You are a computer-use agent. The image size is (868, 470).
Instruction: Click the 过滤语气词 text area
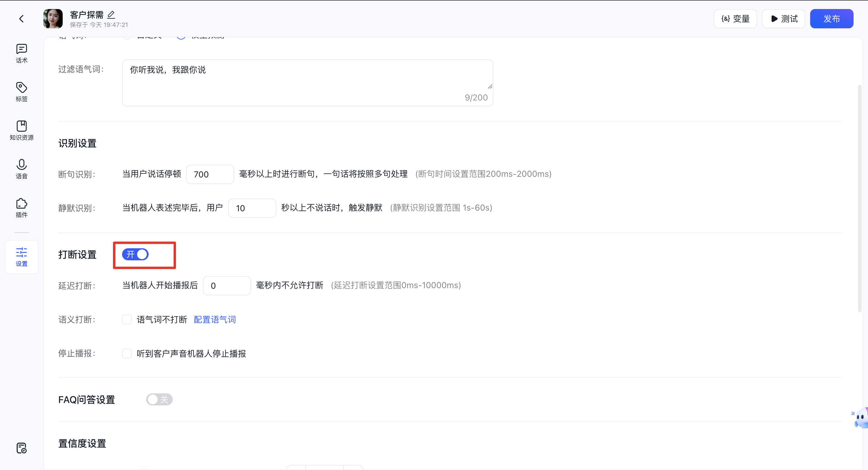pyautogui.click(x=307, y=83)
